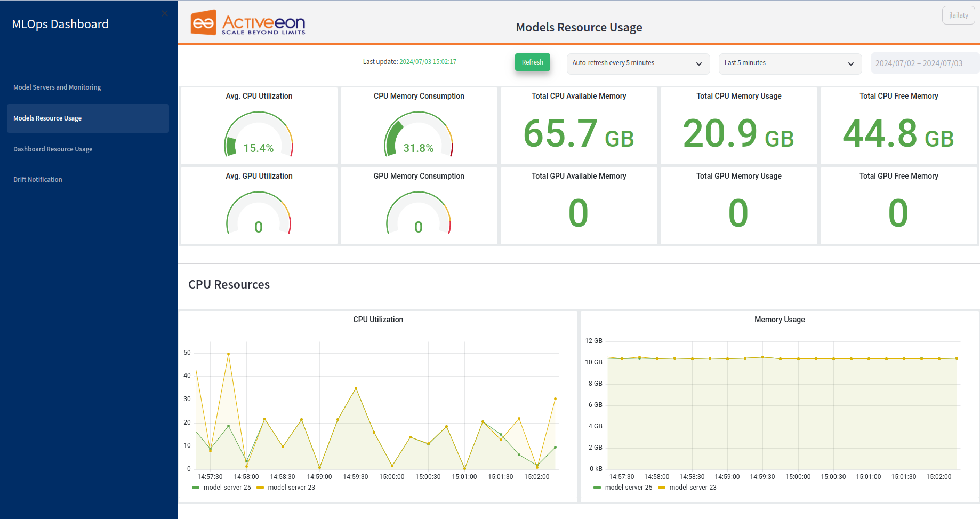Viewport: 980px width, 519px height.
Task: Click the 65.7 GB total available memory value
Action: 579,134
